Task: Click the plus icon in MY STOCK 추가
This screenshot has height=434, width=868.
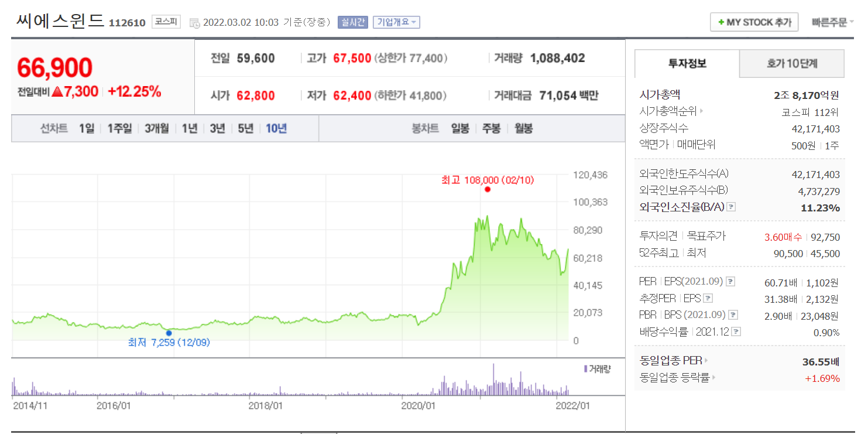Action: [721, 22]
